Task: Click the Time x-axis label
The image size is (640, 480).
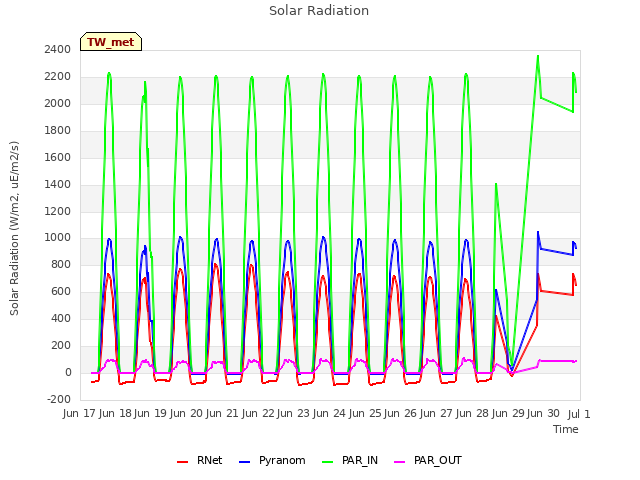Action: point(565,429)
